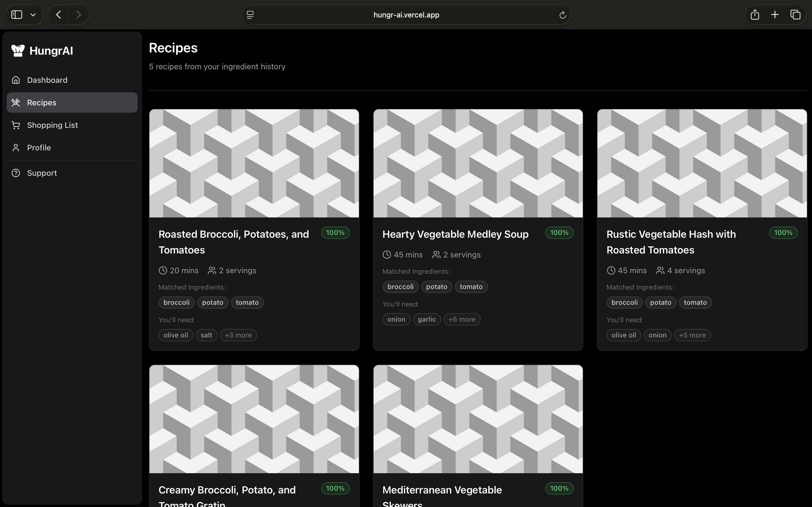The width and height of the screenshot is (812, 507).
Task: Click the Profile person icon
Action: tap(16, 148)
